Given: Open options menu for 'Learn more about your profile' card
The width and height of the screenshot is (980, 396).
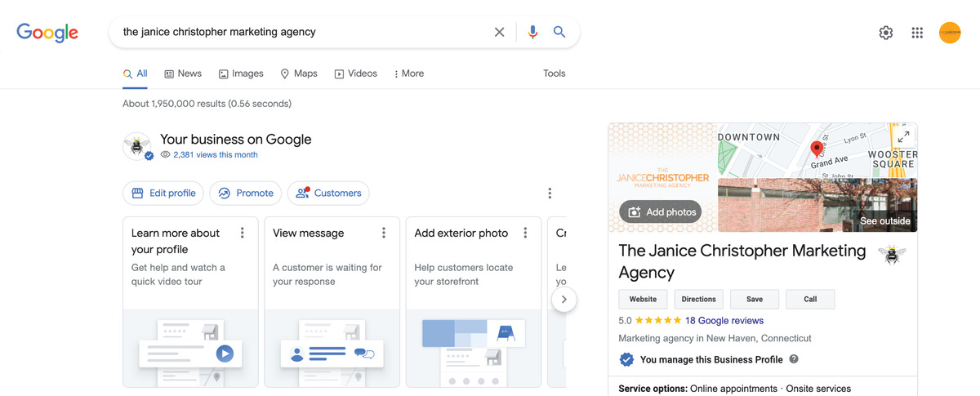Looking at the screenshot, I should click(242, 234).
